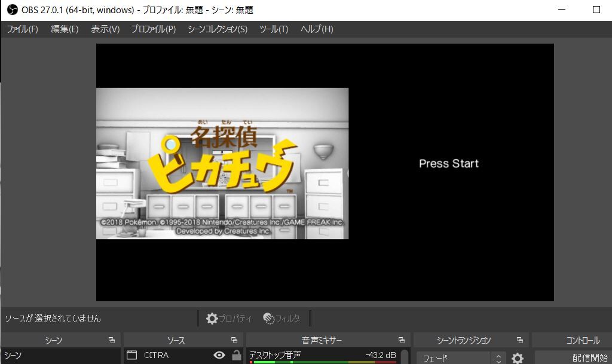The height and width of the screenshot is (364, 612).
Task: Open the ヘルプ(H) menu
Action: click(x=317, y=29)
